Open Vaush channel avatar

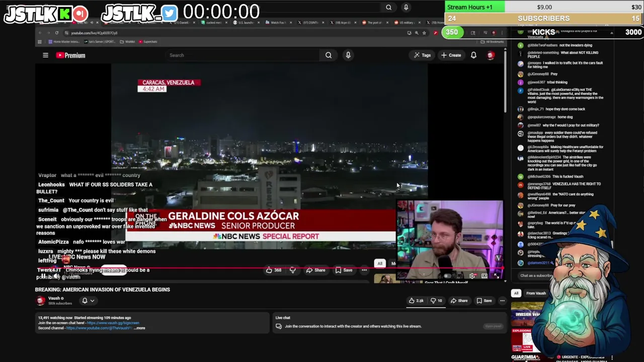point(40,301)
